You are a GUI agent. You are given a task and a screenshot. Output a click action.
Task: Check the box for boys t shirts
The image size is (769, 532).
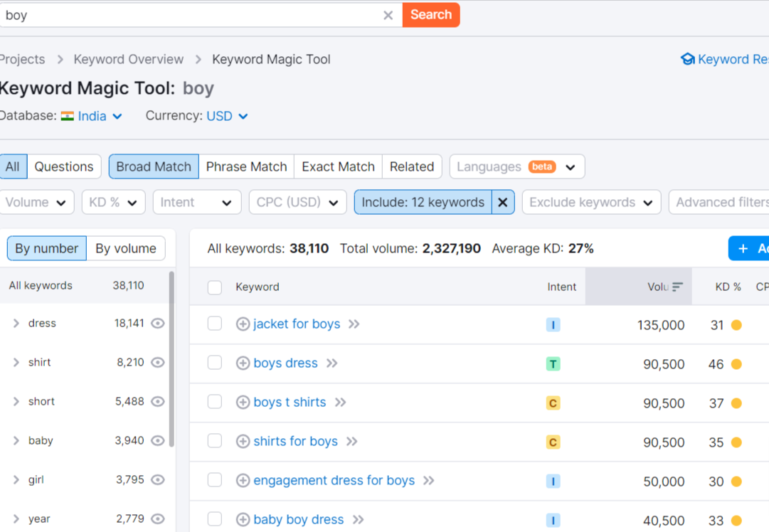(214, 402)
